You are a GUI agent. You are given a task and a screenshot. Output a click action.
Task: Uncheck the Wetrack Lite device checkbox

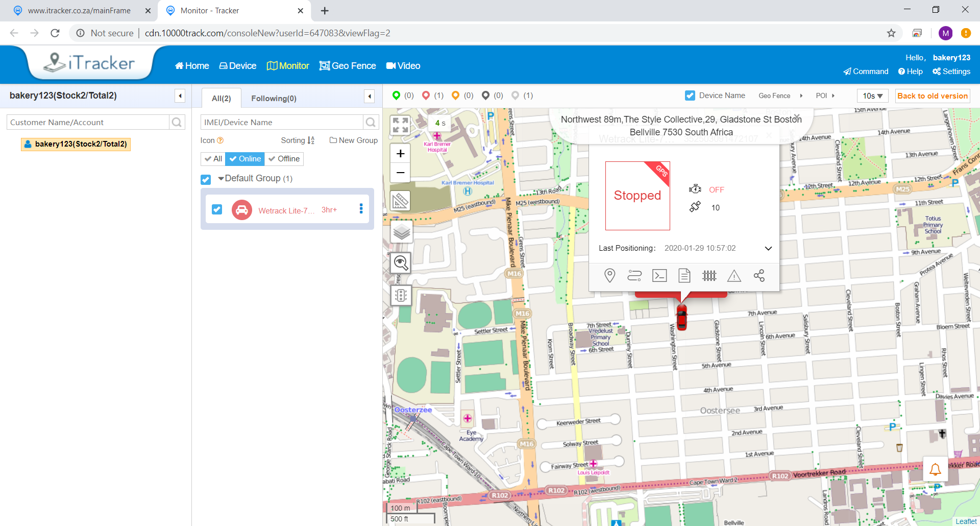(217, 209)
